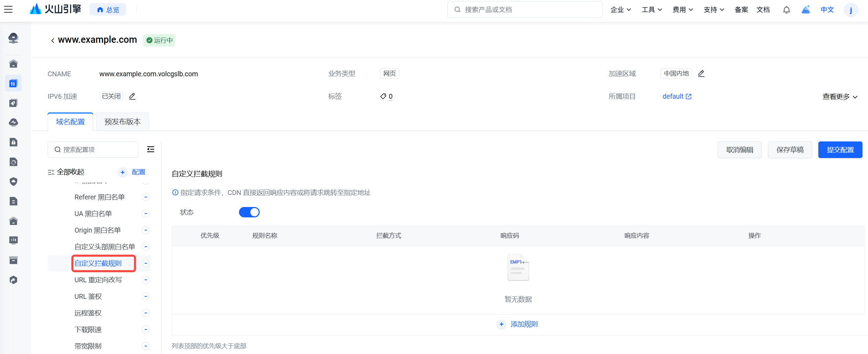Expand 查看更多 details

pos(840,97)
